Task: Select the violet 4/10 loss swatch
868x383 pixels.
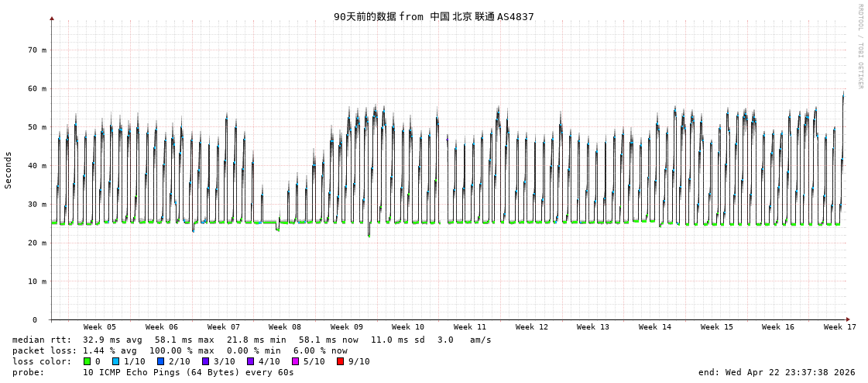Action: [x=250, y=361]
